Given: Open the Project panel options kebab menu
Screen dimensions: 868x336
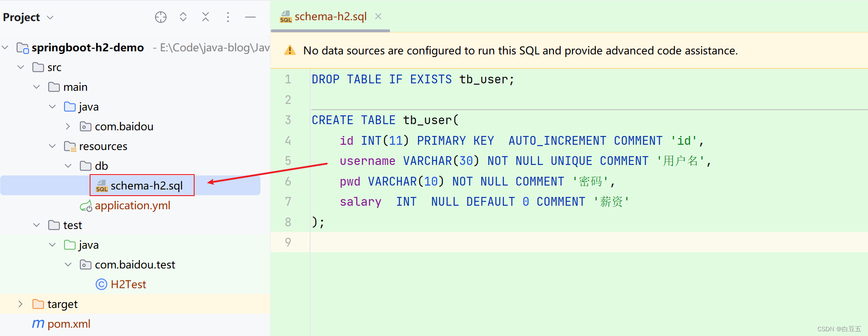Looking at the screenshot, I should coord(228,17).
